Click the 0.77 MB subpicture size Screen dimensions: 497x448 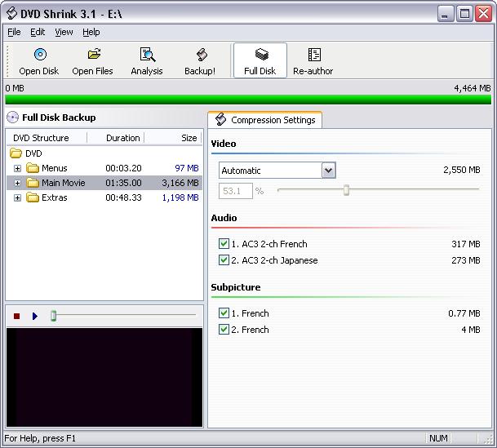(464, 313)
